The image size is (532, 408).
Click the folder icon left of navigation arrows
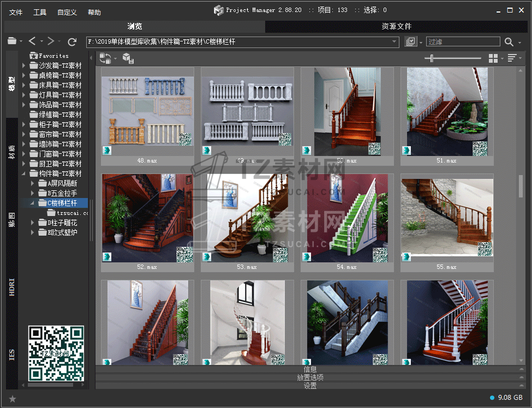coord(12,41)
